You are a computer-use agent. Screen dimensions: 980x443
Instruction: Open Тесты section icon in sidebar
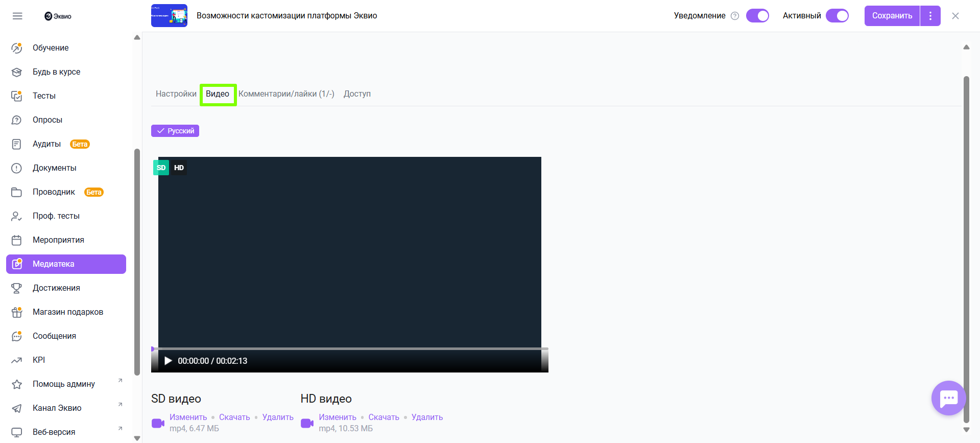[x=17, y=96]
